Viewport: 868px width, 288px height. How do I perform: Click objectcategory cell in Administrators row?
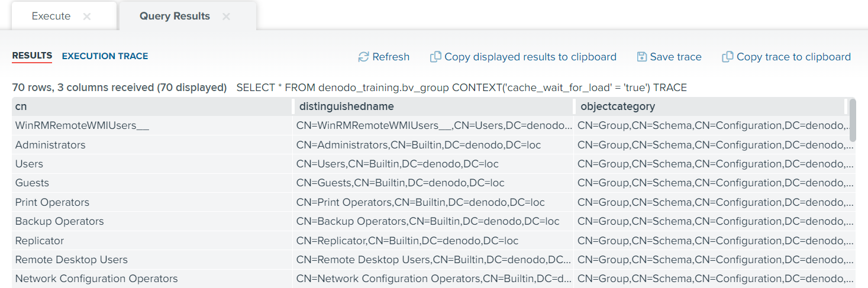click(715, 145)
